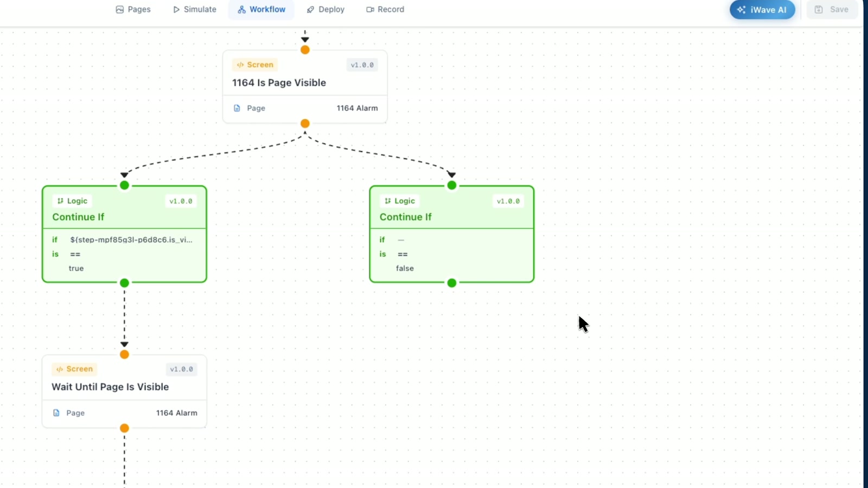Click the 'false' value in Continue If
This screenshot has width=868, height=488.
point(405,268)
